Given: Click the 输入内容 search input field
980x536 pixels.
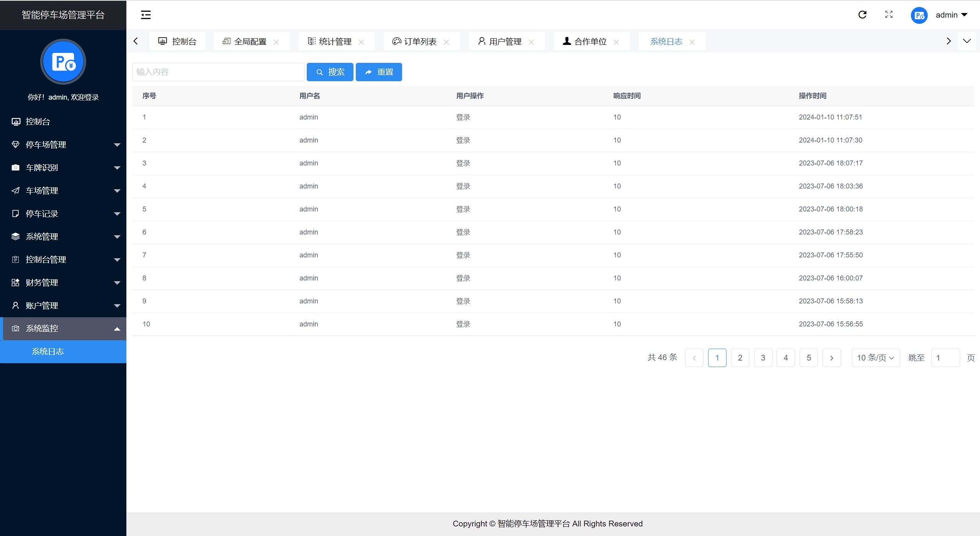Looking at the screenshot, I should [218, 72].
